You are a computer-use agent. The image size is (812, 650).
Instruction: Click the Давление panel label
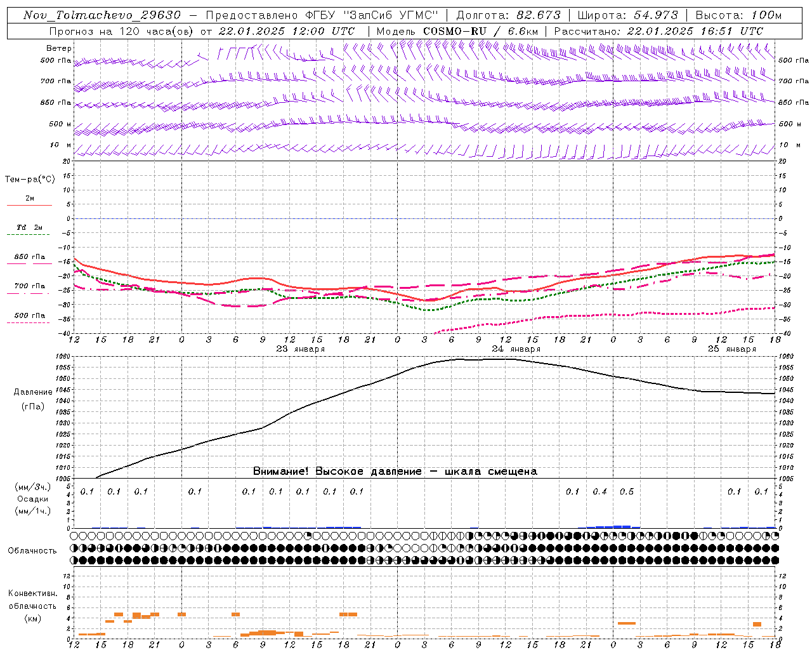pyautogui.click(x=33, y=392)
